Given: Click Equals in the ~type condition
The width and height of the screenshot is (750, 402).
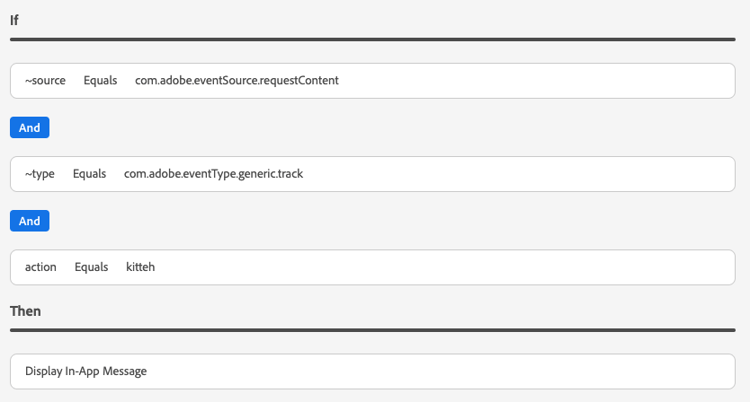Looking at the screenshot, I should point(89,174).
